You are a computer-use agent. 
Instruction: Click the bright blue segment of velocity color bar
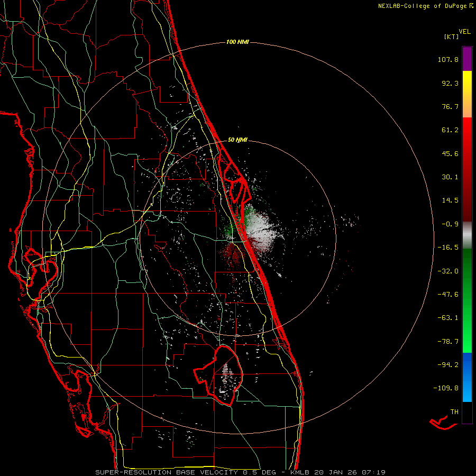coord(467,377)
